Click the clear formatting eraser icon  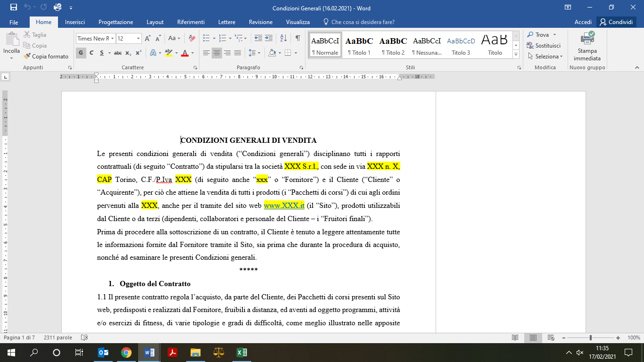192,38
